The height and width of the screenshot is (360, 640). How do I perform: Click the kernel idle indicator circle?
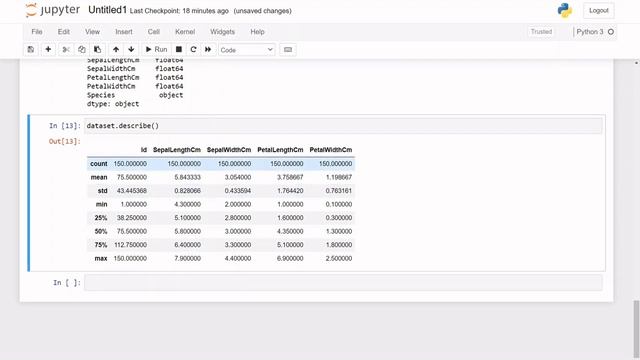(611, 31)
